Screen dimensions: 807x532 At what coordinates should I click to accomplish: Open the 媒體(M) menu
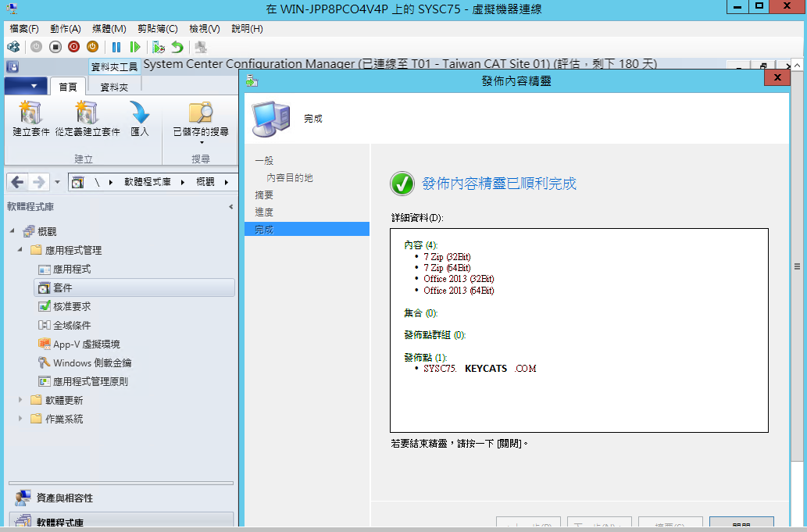click(109, 29)
